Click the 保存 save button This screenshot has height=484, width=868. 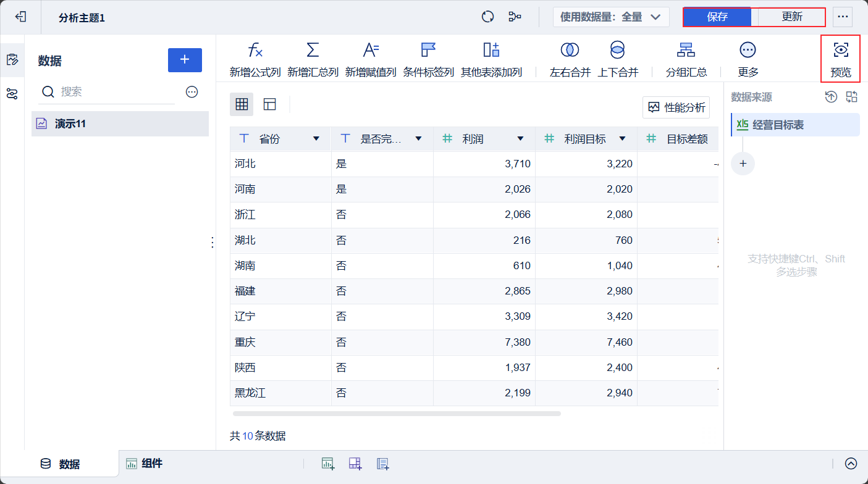click(x=717, y=17)
